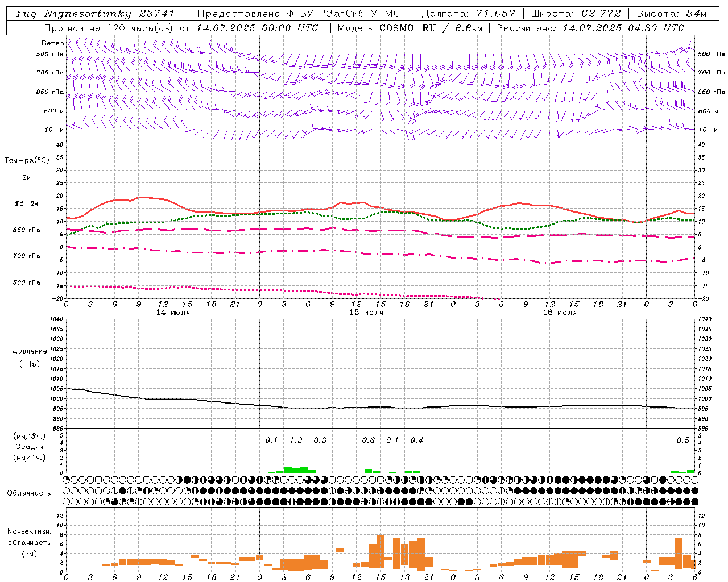Click the 700 гПа temperature legend entry

click(x=26, y=256)
